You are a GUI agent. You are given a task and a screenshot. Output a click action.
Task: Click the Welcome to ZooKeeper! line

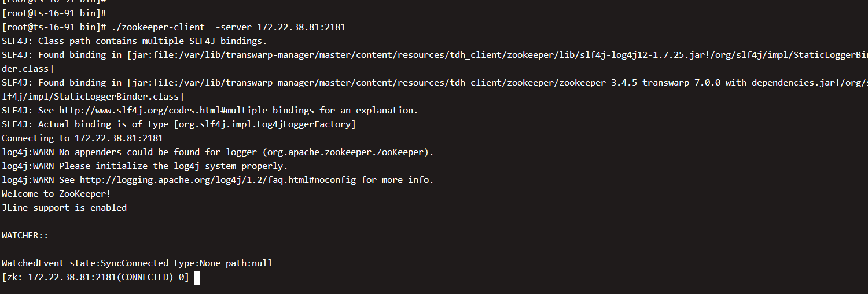(56, 194)
